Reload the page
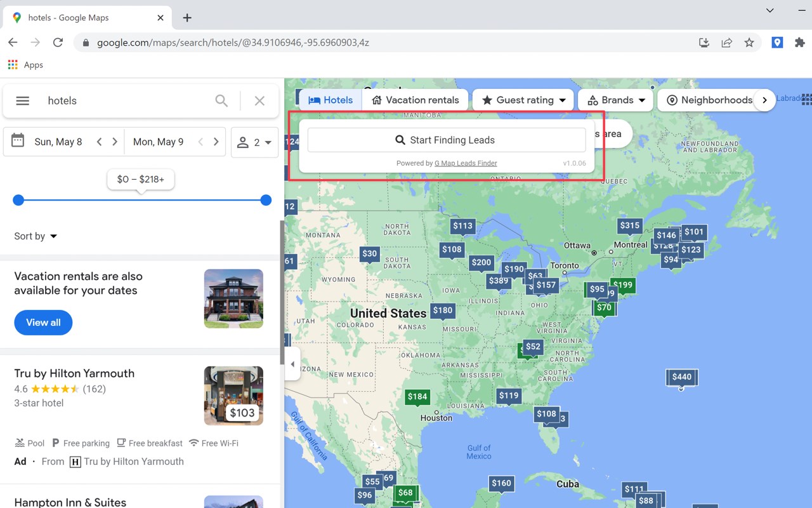This screenshot has height=508, width=812. pyautogui.click(x=58, y=43)
